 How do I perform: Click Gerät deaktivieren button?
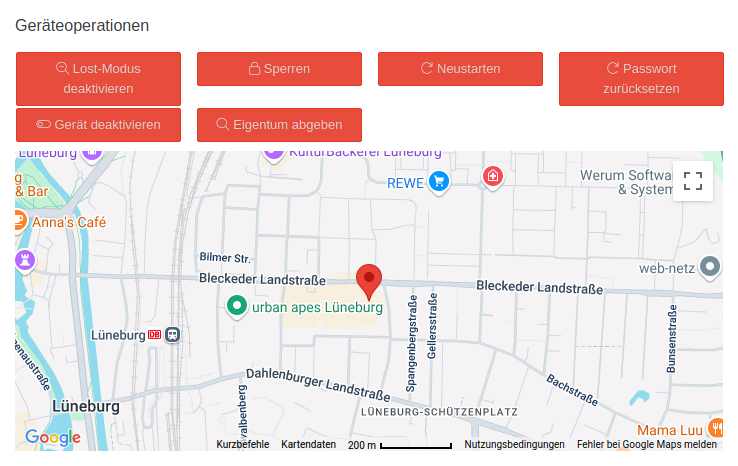point(98,125)
